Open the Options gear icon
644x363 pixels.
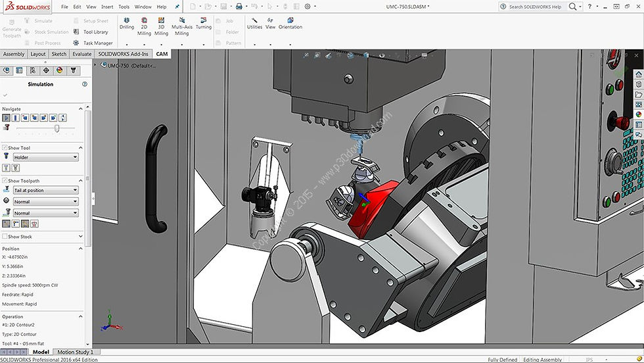pos(308,7)
